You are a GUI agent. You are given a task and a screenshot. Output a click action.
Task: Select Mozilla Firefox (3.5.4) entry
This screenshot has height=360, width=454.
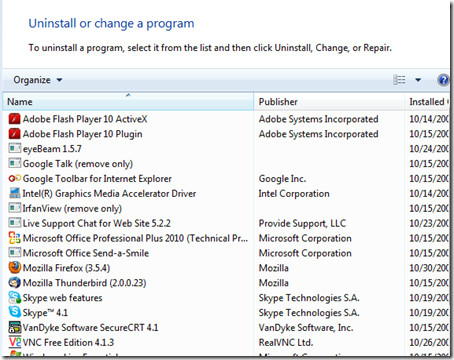[x=66, y=268]
